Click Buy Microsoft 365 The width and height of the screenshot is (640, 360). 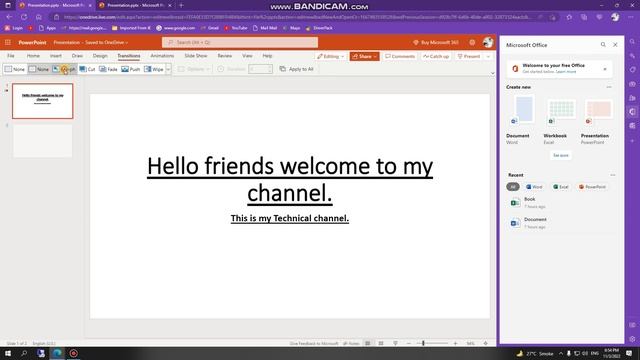point(436,42)
